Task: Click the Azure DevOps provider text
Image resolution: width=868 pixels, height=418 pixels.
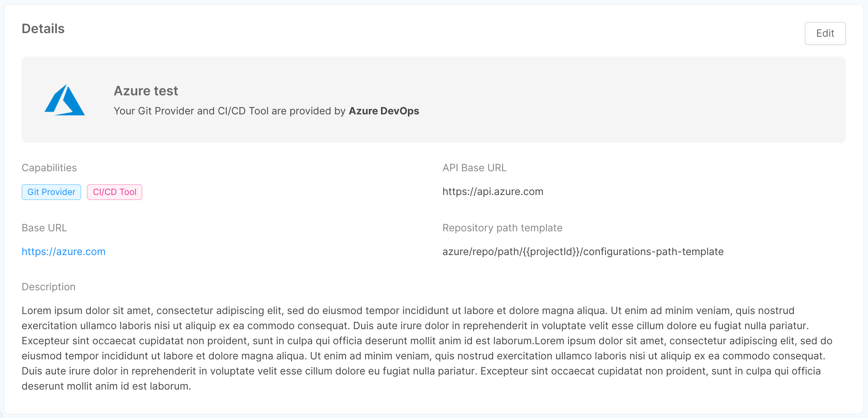Action: [384, 111]
